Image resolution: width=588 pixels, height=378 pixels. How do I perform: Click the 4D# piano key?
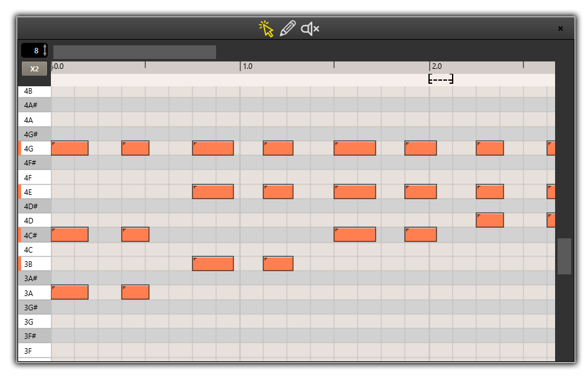coord(35,206)
